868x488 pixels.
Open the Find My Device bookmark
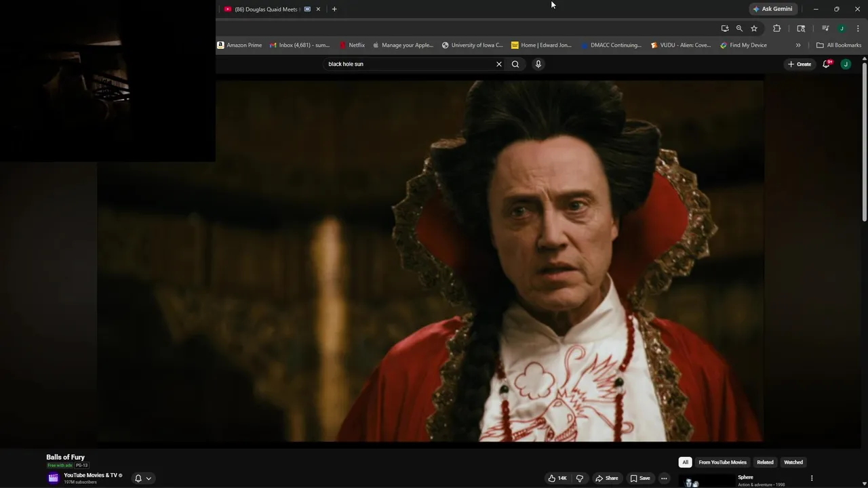(744, 45)
